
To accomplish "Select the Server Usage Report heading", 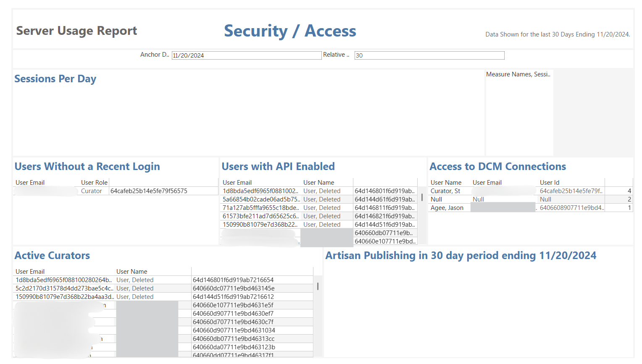I will (x=76, y=30).
